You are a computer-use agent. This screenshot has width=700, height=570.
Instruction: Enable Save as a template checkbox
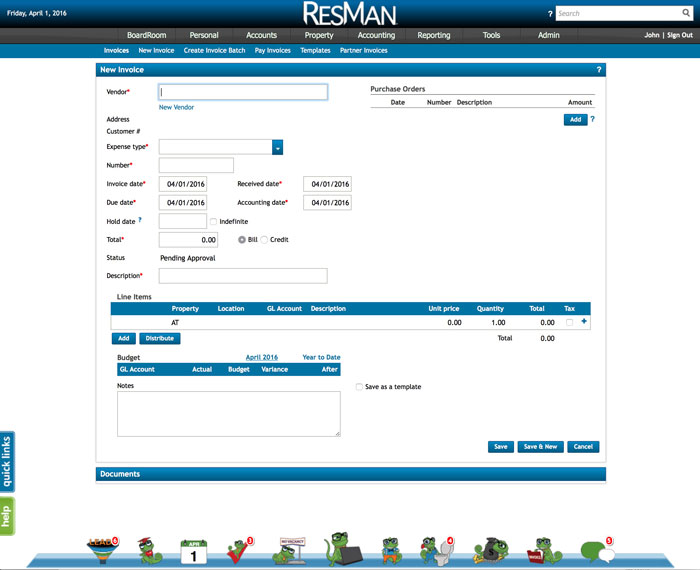coord(359,387)
